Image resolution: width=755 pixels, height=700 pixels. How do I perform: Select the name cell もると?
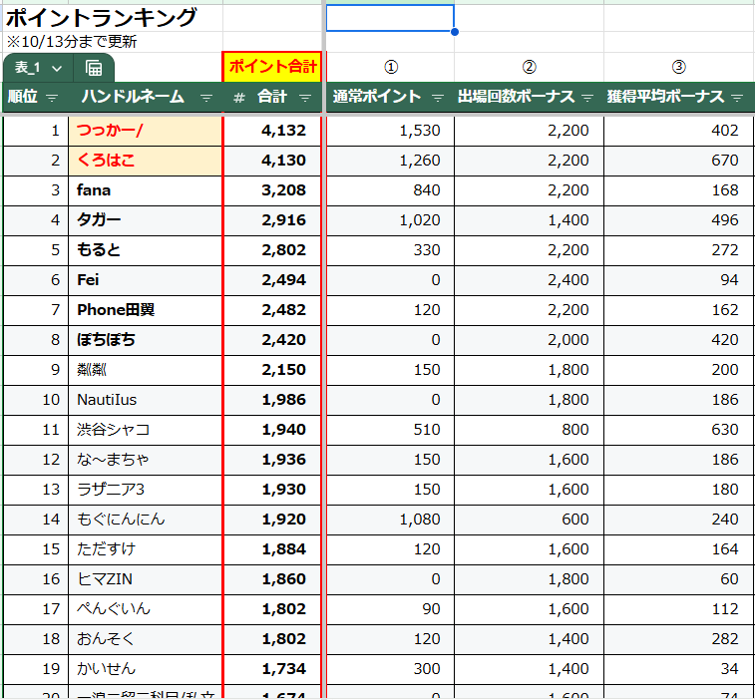tap(146, 250)
